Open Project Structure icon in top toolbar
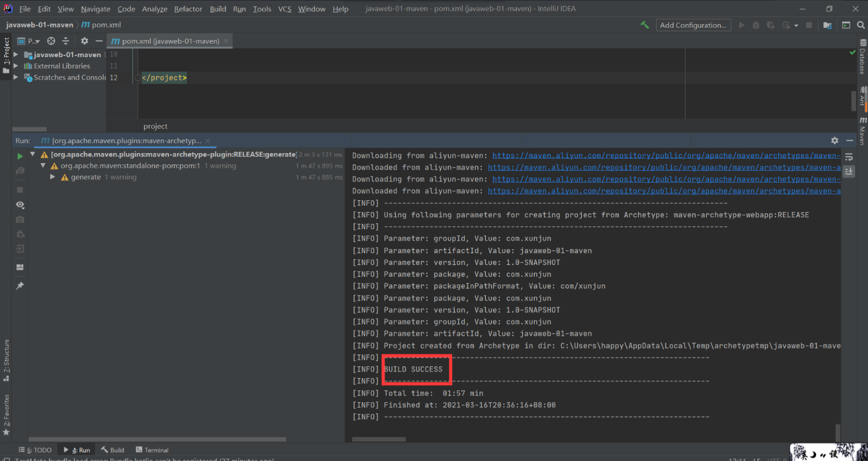This screenshot has height=461, width=868. tap(827, 25)
